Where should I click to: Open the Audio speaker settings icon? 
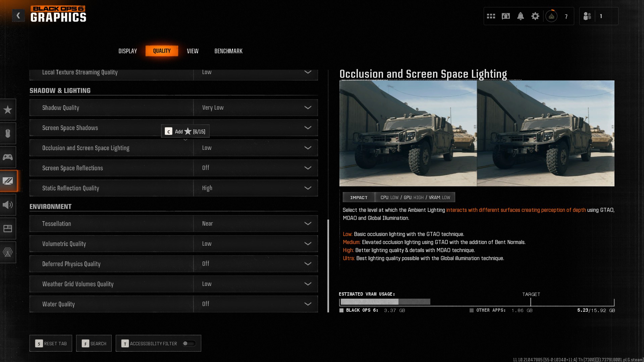(x=8, y=205)
